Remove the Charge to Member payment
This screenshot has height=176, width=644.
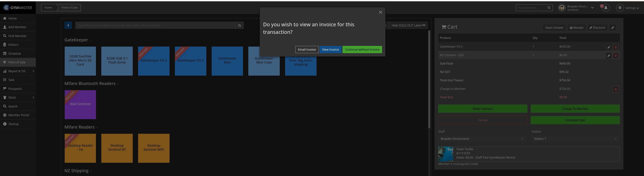(615, 89)
